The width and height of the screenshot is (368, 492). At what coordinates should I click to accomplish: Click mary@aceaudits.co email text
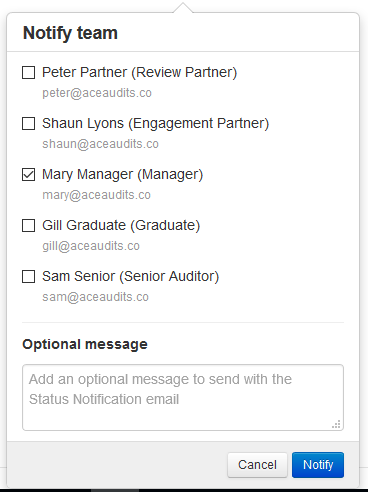tap(96, 195)
